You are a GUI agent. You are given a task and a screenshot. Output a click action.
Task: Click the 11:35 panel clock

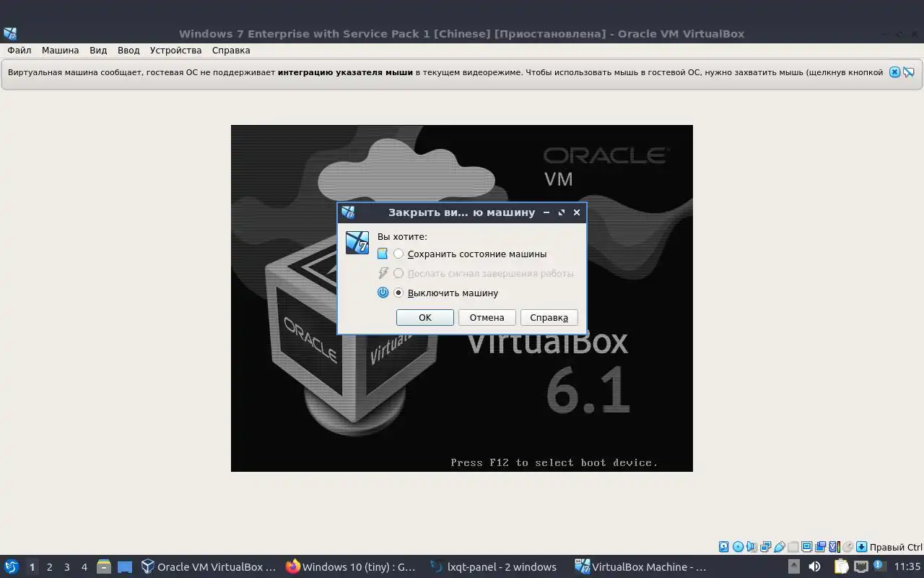click(x=907, y=567)
